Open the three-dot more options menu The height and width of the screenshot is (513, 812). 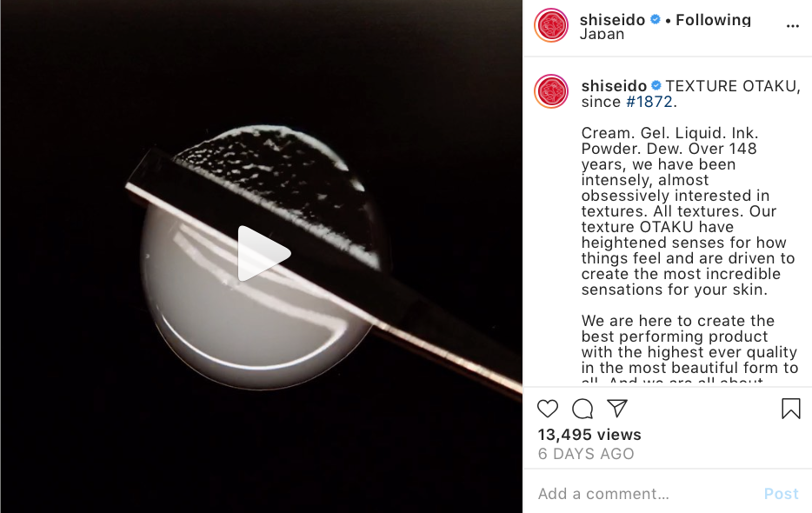[792, 26]
